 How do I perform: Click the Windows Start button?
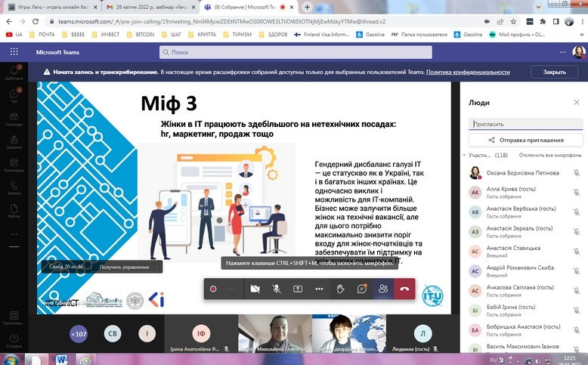pos(11,360)
